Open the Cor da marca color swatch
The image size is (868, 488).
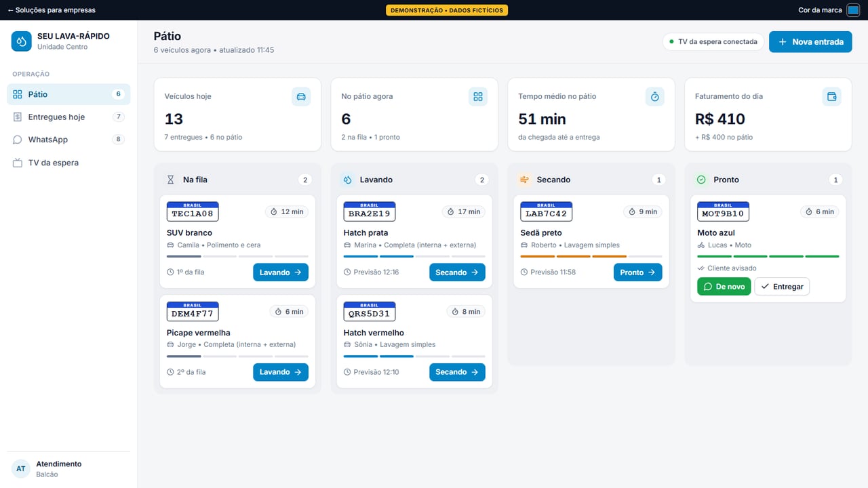click(x=853, y=10)
